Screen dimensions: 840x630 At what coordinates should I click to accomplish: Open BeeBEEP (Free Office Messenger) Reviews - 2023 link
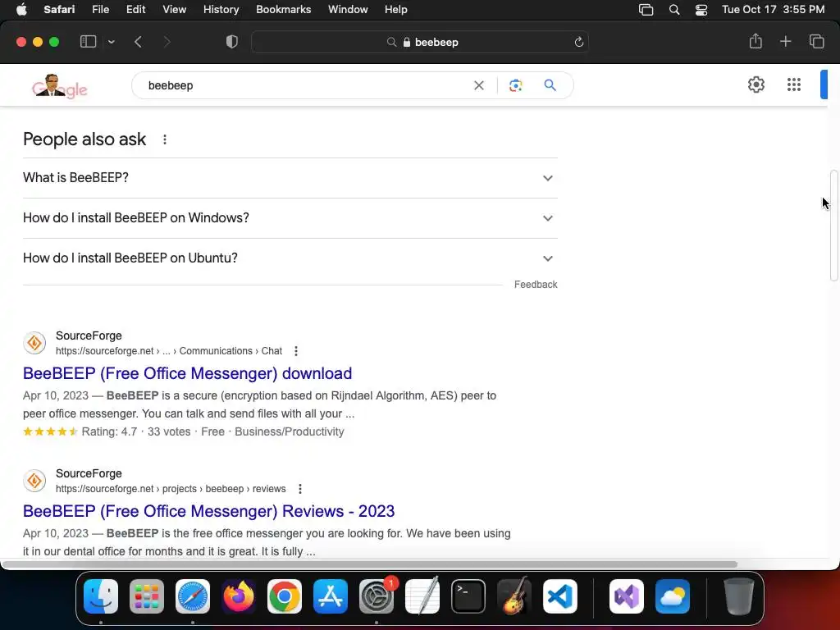(209, 511)
